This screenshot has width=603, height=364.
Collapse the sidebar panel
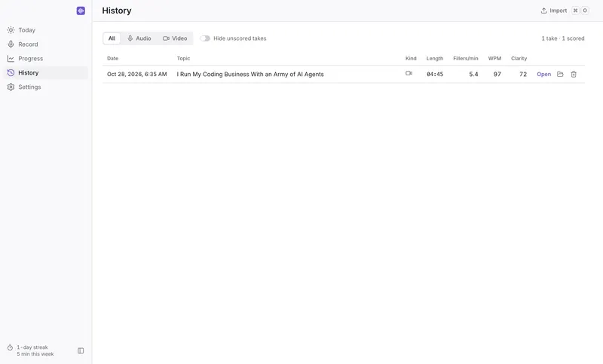click(81, 350)
